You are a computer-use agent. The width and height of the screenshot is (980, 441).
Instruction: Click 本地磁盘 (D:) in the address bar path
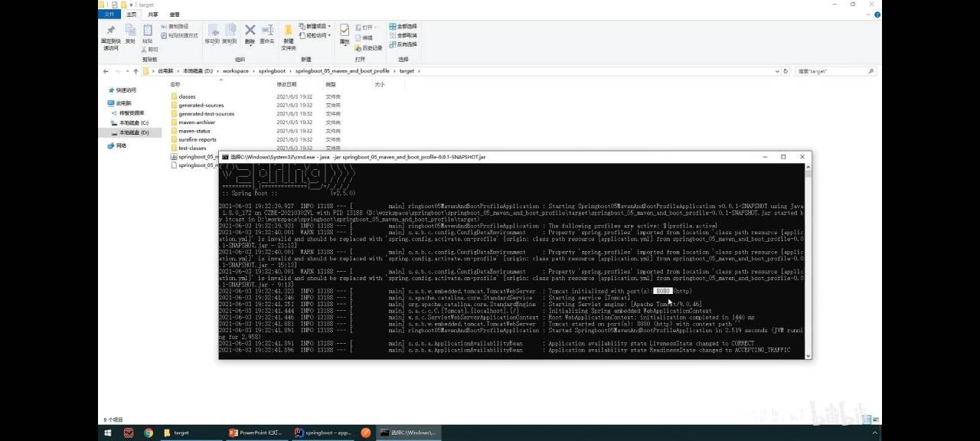198,71
